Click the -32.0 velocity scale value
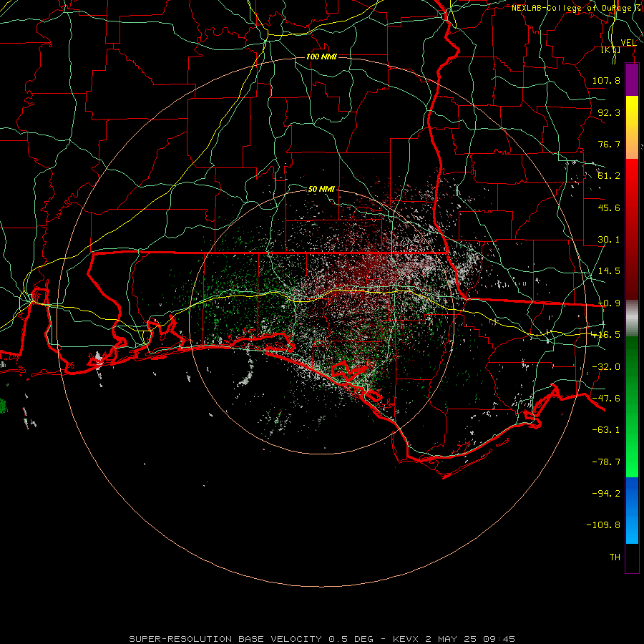The image size is (644, 644). tap(606, 367)
